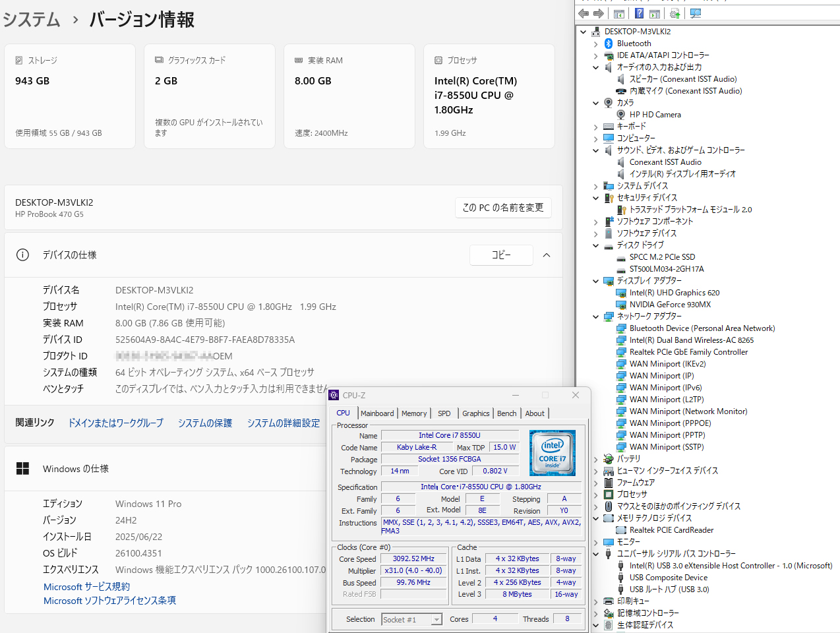Expand the IDE ATA/ATAPI コントローラー node
840x633 pixels.
595,55
